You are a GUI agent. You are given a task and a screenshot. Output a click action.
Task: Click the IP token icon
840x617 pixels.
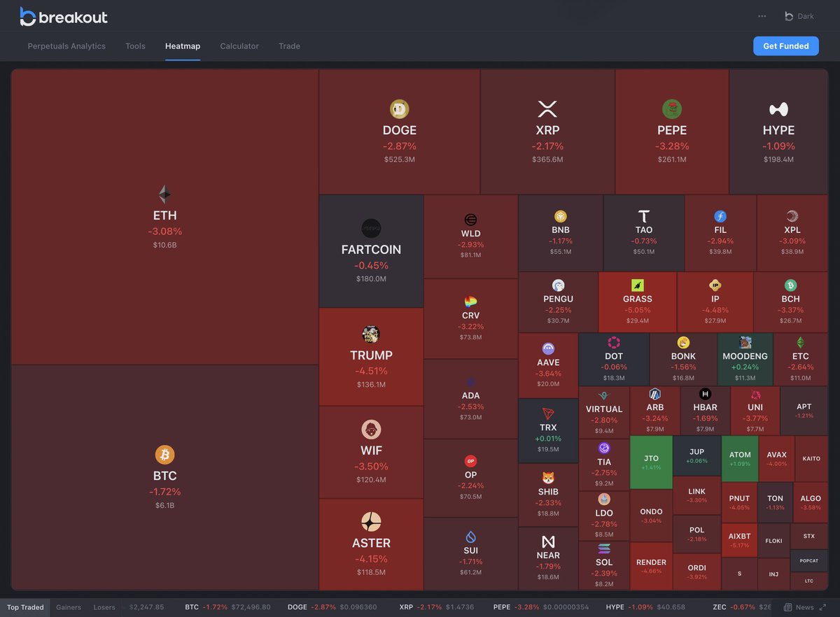[715, 285]
